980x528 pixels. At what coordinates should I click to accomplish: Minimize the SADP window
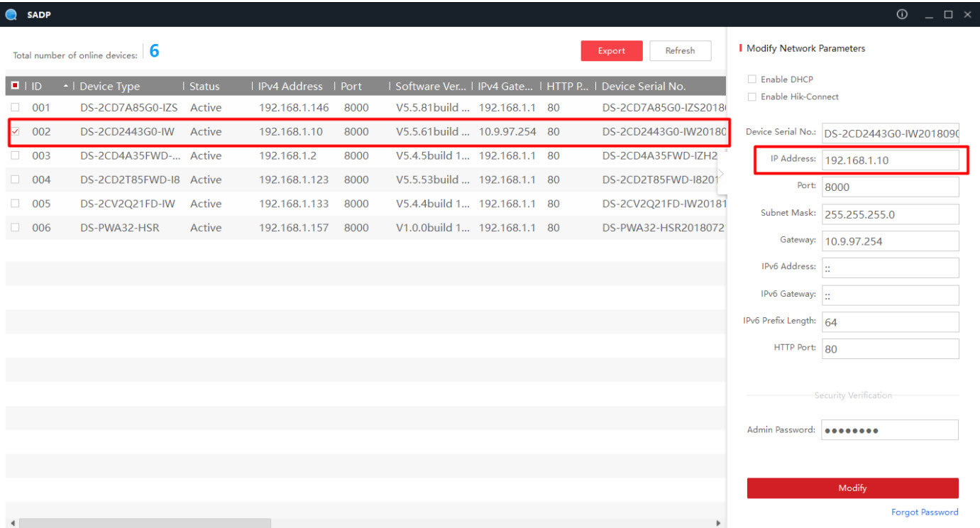(x=929, y=15)
